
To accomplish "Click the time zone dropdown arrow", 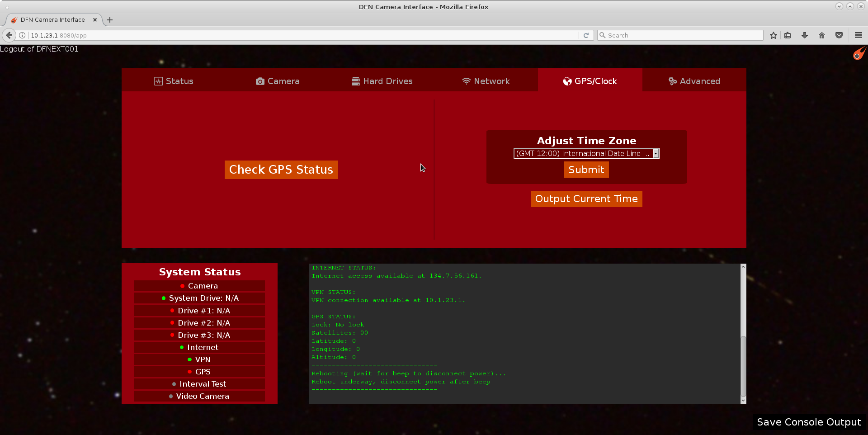I will [x=656, y=153].
